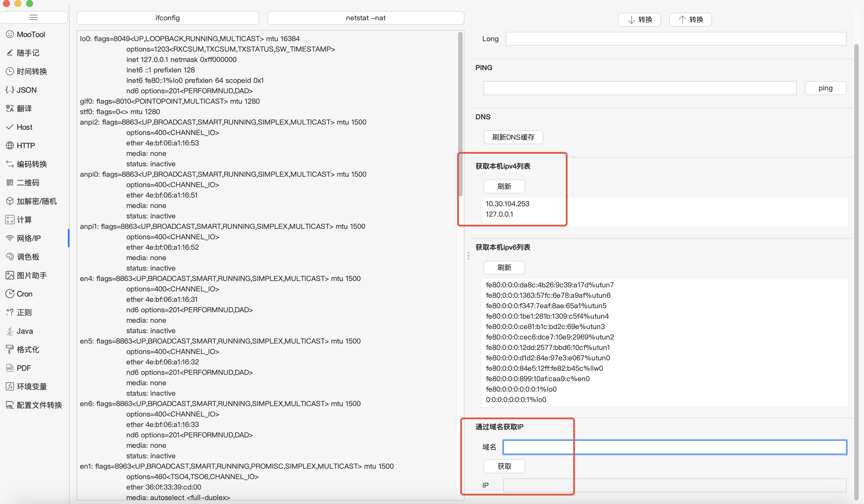Select the Cron tool in the sidebar
Viewport: 864px width, 504px height.
(24, 294)
